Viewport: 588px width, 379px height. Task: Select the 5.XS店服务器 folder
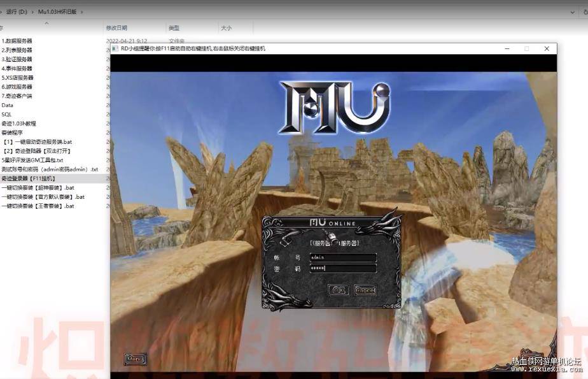pyautogui.click(x=18, y=77)
